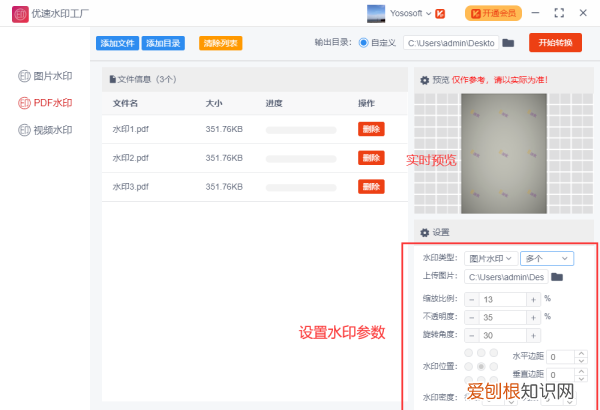
Task: Click progress bar of 水印3.pdf
Action: coord(301,188)
